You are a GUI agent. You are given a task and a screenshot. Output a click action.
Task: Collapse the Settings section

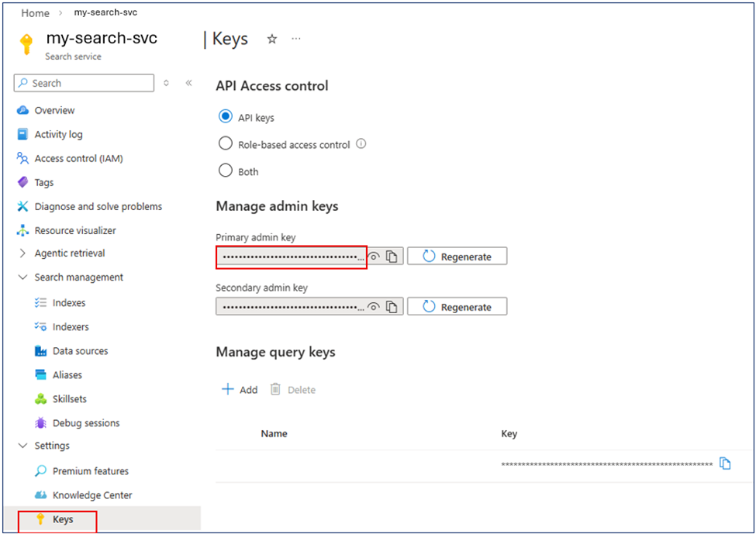22,446
